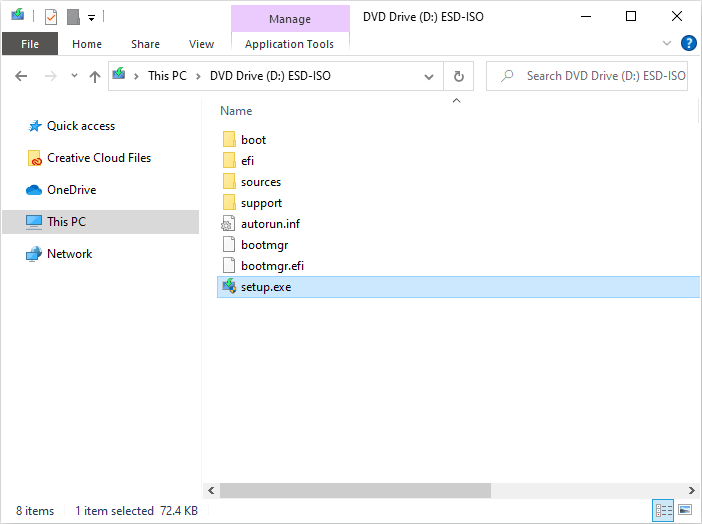Click the setup.exe installer icon
The width and height of the screenshot is (702, 524).
click(x=229, y=286)
